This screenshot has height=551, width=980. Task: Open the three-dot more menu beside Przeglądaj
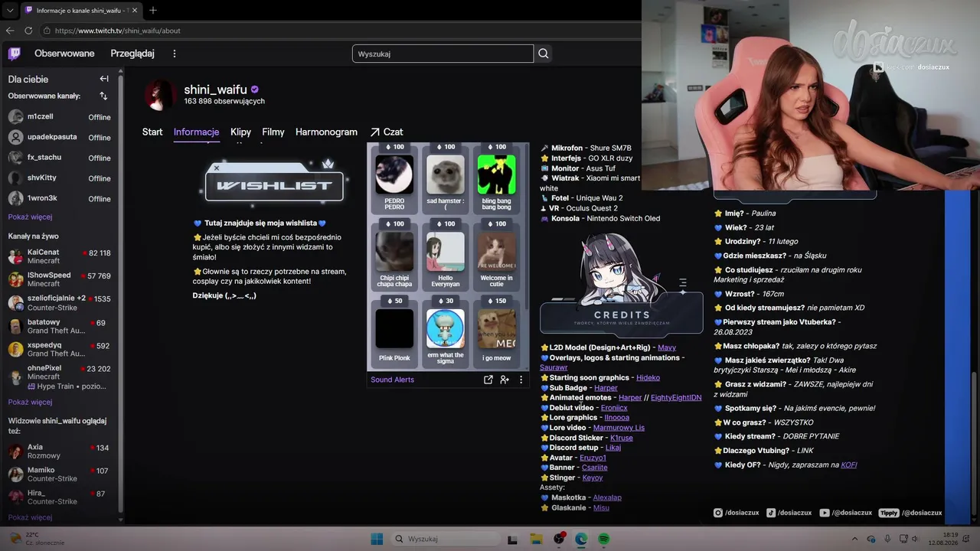click(175, 54)
